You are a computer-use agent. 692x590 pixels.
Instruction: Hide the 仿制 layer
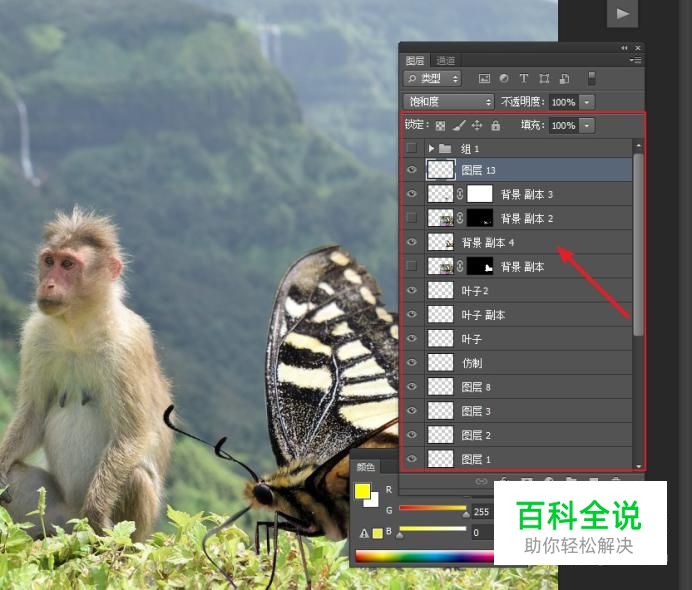click(412, 362)
